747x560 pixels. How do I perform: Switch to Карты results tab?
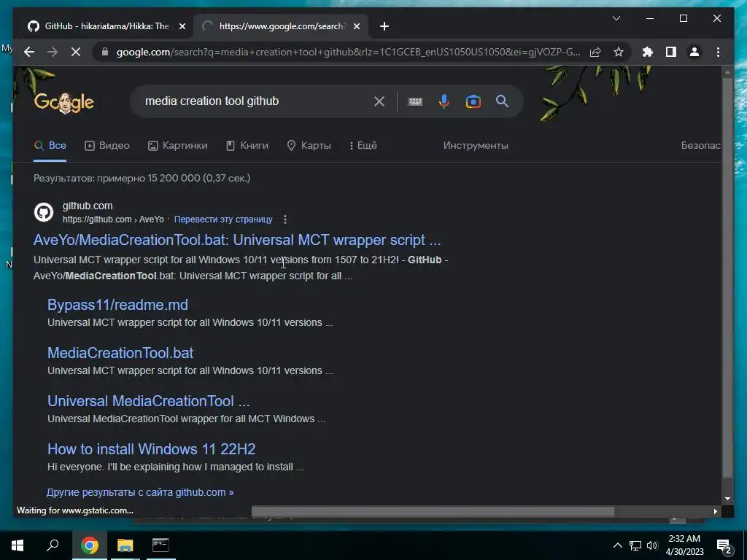[309, 145]
